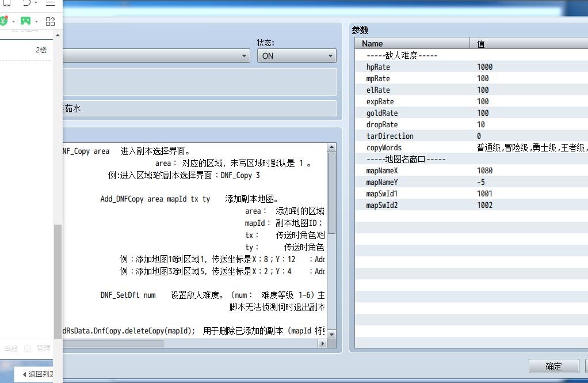
Task: Click the author field containing 茄水
Action: coord(200,108)
